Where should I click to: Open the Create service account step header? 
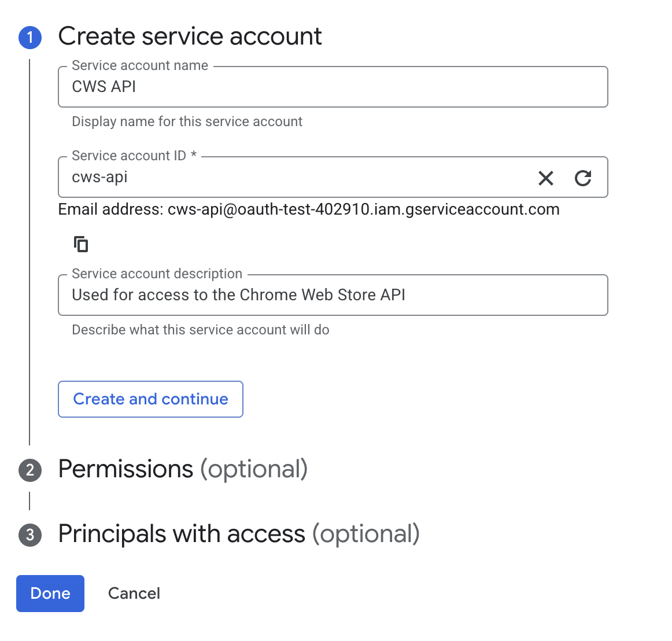click(x=190, y=36)
